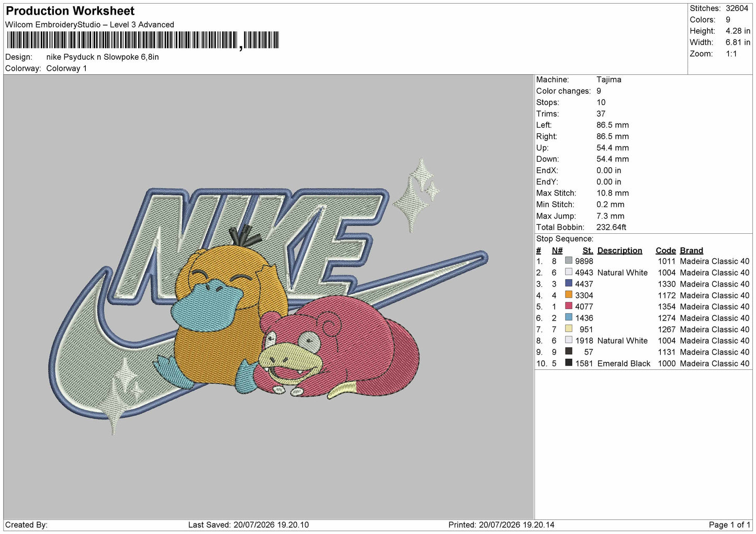This screenshot has height=534, width=756.
Task: Click the Left value 86.5 mm
Action: (x=613, y=125)
